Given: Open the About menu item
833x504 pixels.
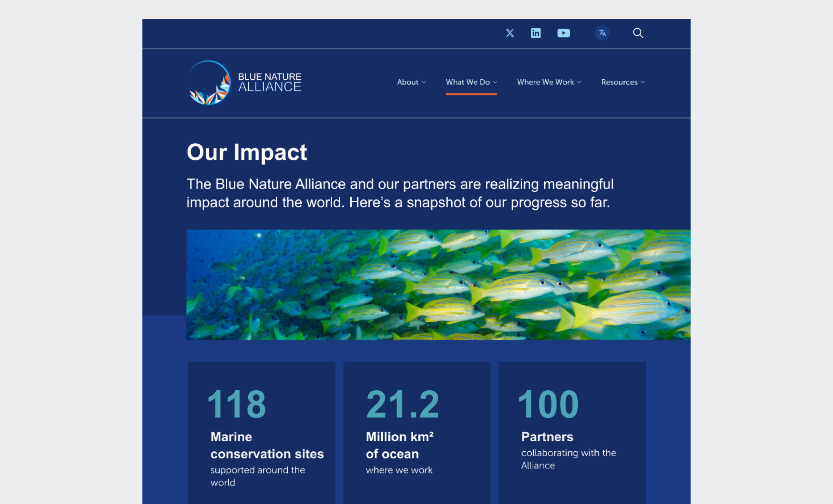Looking at the screenshot, I should tap(407, 82).
